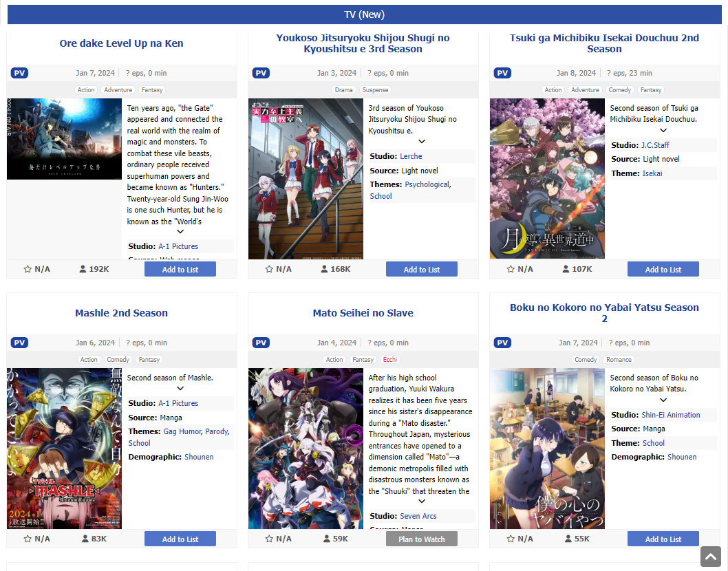Expand the Mato Seihei no Slave synopsis chevron

[422, 502]
